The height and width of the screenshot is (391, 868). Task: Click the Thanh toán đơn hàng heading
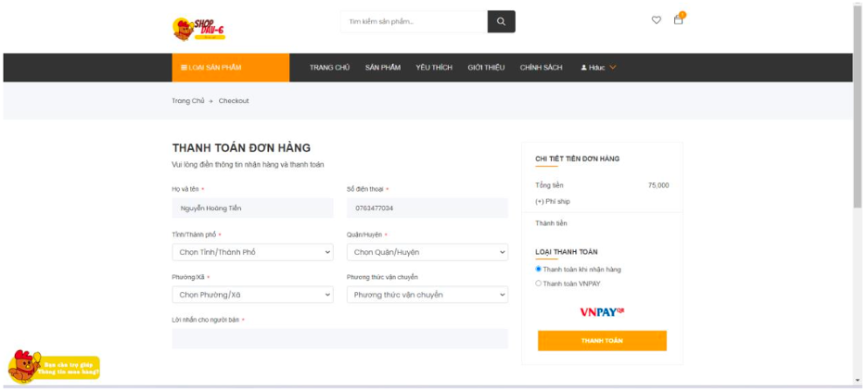pos(241,148)
